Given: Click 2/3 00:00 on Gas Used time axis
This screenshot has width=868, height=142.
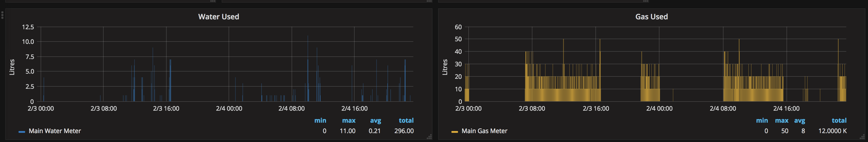Looking at the screenshot, I should point(468,109).
